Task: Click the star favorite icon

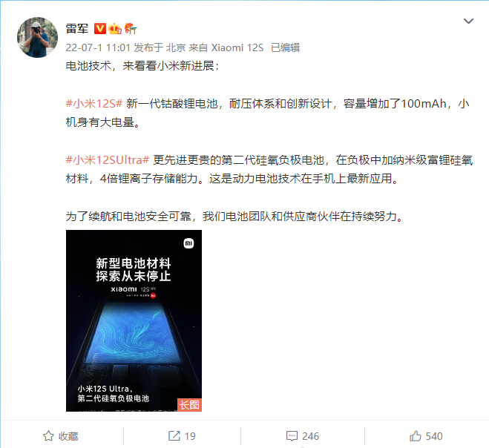Action: click(x=48, y=436)
